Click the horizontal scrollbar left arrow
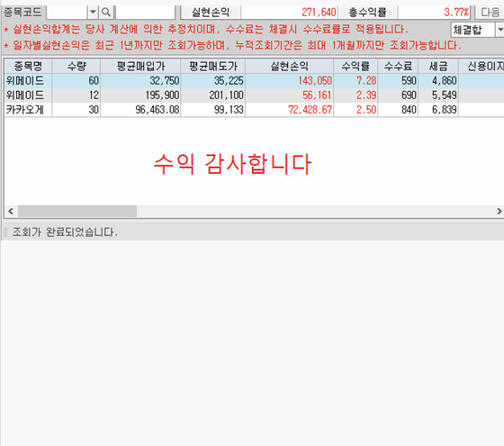 (x=11, y=211)
